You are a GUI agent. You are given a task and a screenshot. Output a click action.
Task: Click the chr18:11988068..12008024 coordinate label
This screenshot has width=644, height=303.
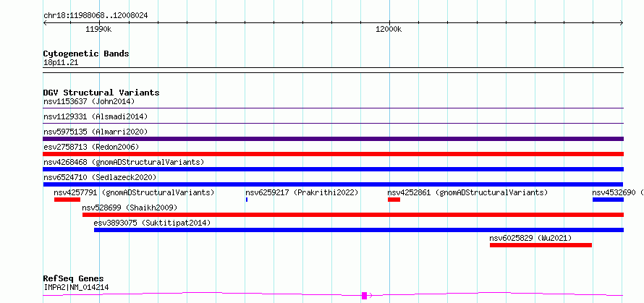click(96, 16)
